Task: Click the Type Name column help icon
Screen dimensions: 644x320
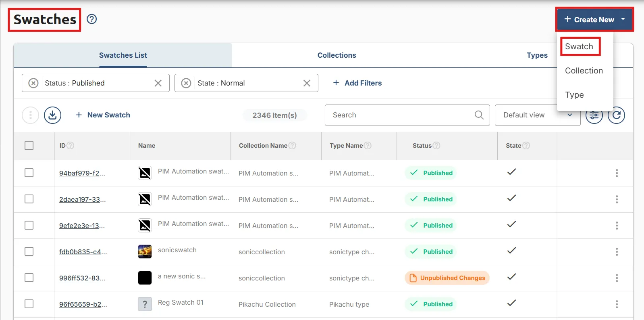Action: [368, 146]
